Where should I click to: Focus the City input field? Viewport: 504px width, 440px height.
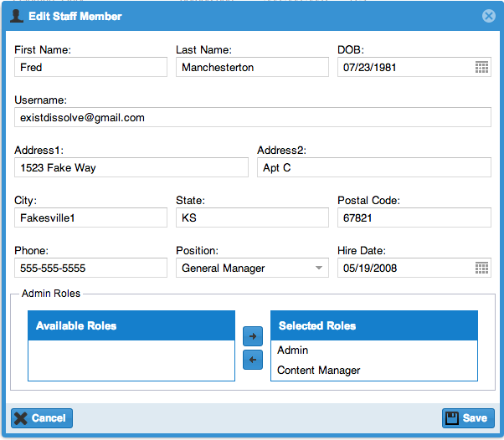point(90,218)
